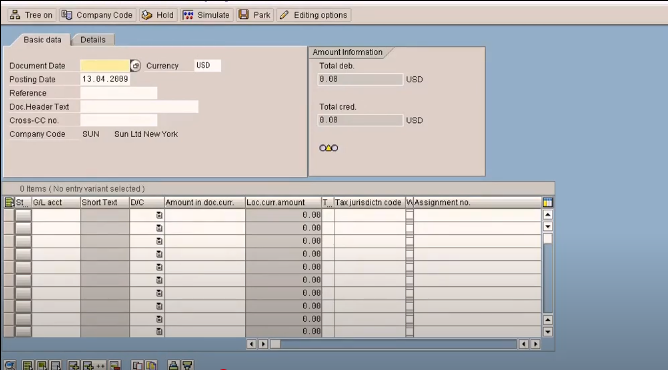This screenshot has width=668, height=370.
Task: Click the Loc.curr.amount column header
Action: point(283,202)
